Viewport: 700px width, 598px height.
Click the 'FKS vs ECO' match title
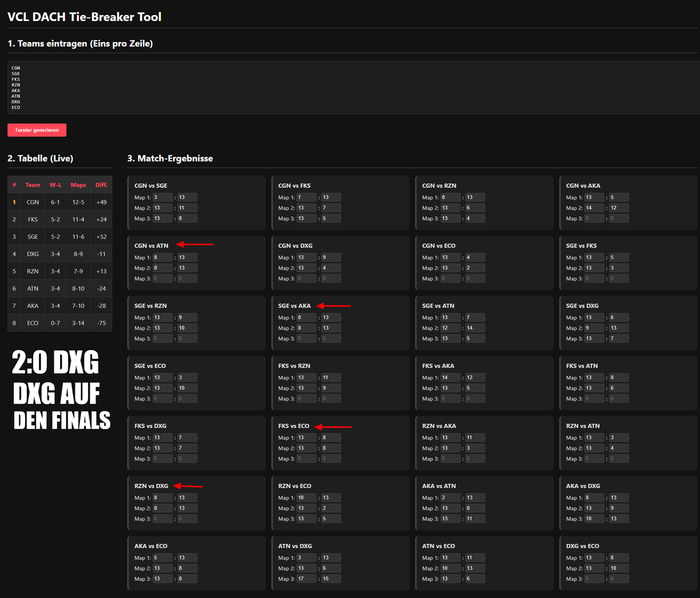point(294,426)
